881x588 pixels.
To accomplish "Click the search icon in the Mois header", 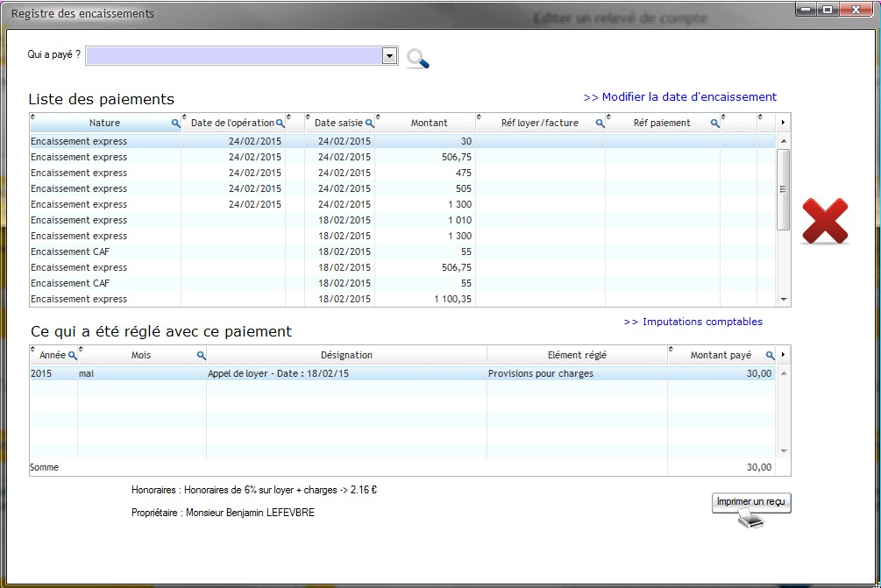I will [201, 356].
